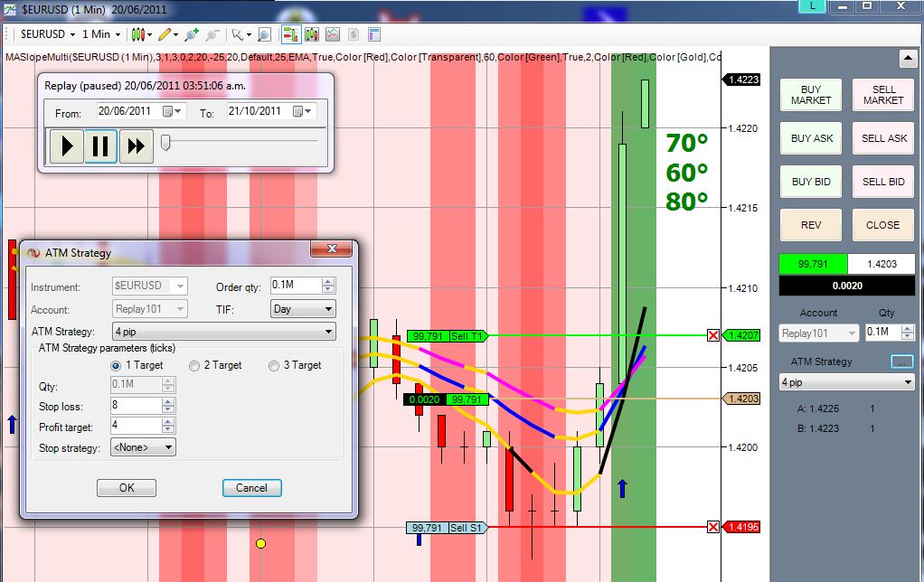Expand the TIF Day dropdown

pos(303,309)
